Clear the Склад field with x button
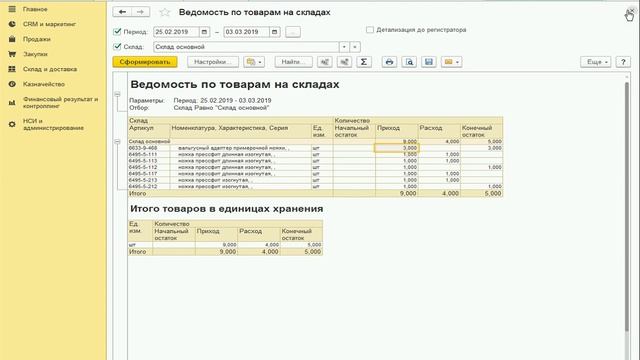 (355, 47)
